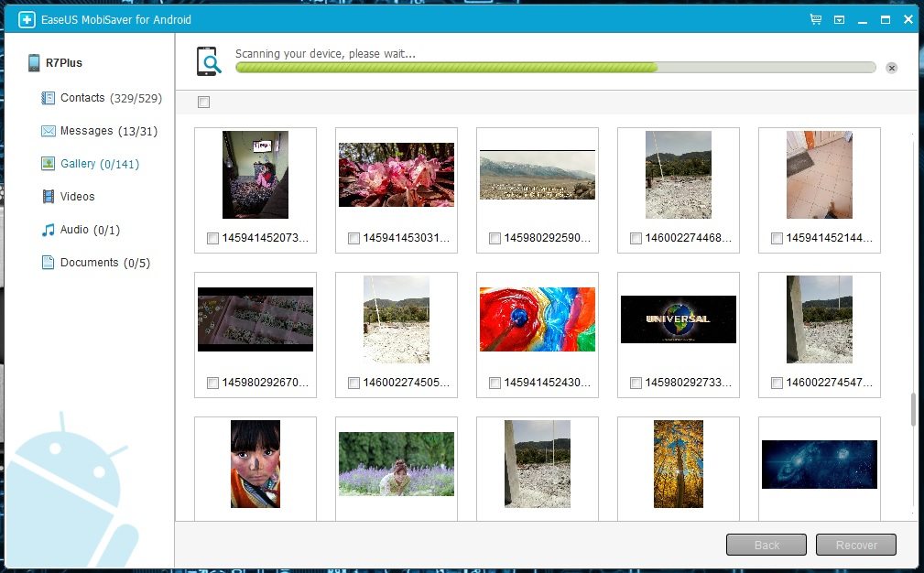Tick the checkbox for image 145980292733
The image size is (924, 573).
636,383
